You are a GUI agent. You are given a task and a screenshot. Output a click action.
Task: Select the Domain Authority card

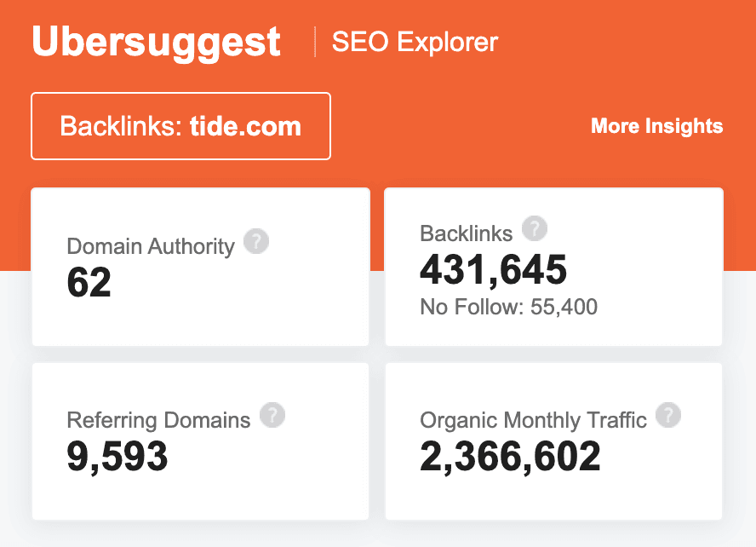point(200,267)
